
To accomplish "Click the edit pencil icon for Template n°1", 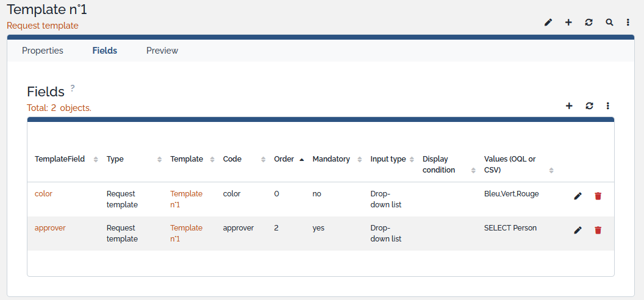I will [x=548, y=23].
